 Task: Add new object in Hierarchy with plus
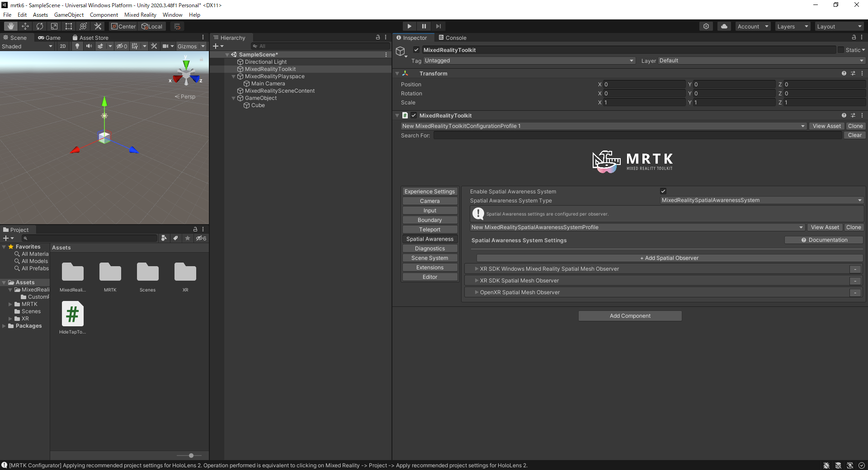pyautogui.click(x=218, y=46)
